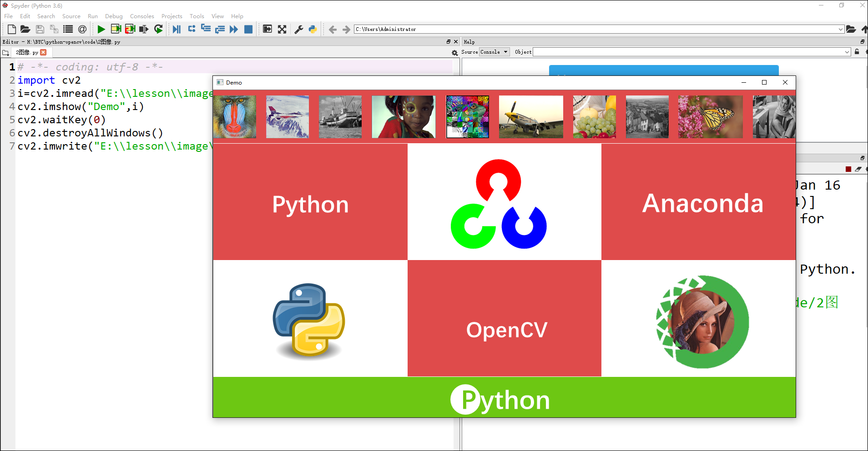Click the 'import cv2' line in editor
The width and height of the screenshot is (868, 451).
click(x=49, y=80)
